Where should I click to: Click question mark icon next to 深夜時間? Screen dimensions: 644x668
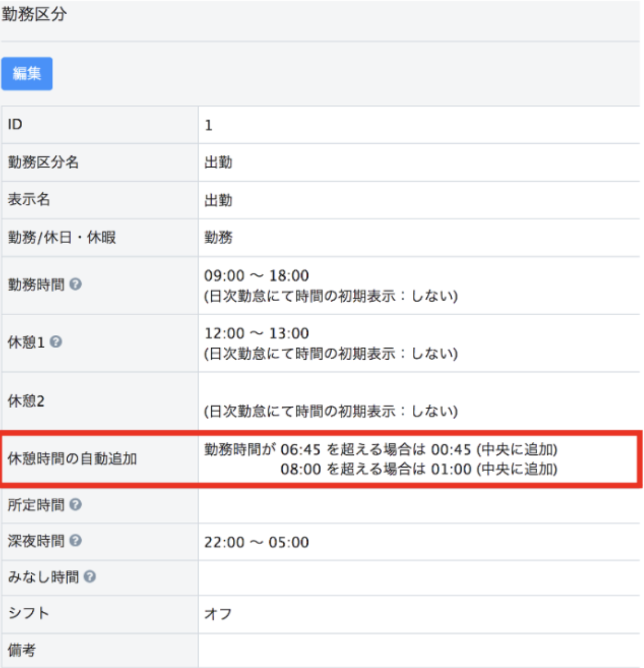click(x=76, y=541)
